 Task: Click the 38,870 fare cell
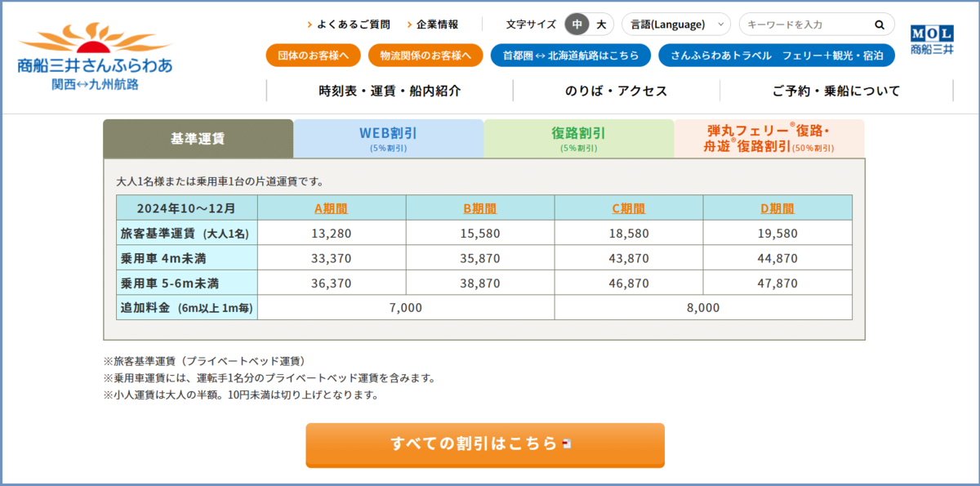(479, 283)
